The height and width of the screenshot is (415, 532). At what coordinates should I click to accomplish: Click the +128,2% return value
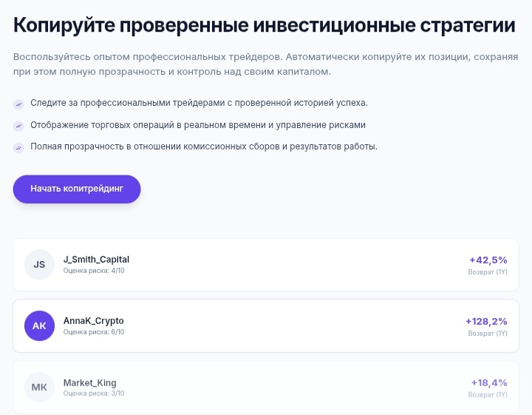(x=486, y=321)
